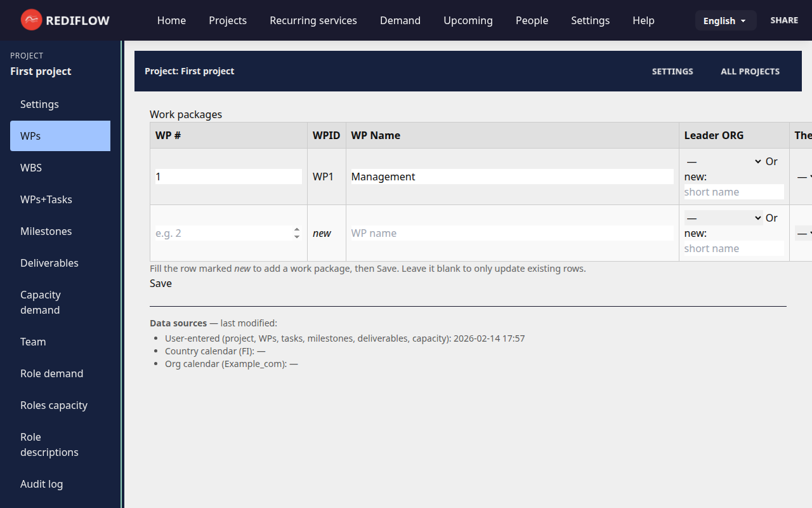The height and width of the screenshot is (508, 812).
Task: Click the Save button
Action: click(160, 283)
